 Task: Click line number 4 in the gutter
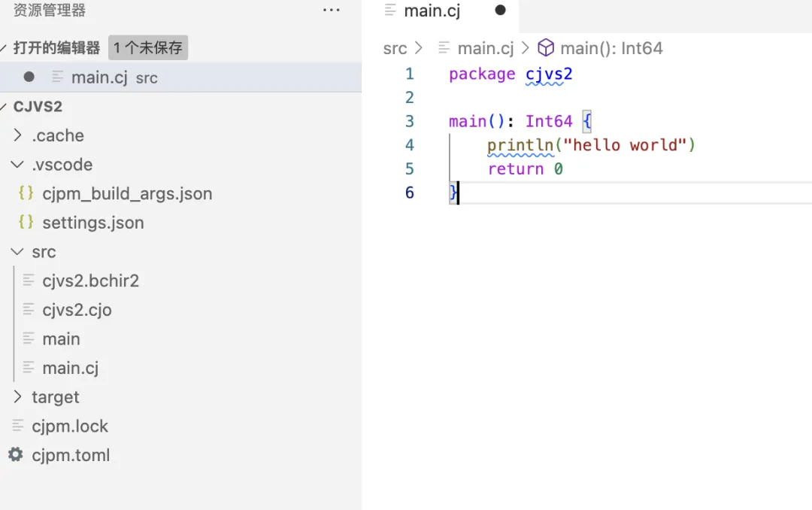tap(410, 144)
